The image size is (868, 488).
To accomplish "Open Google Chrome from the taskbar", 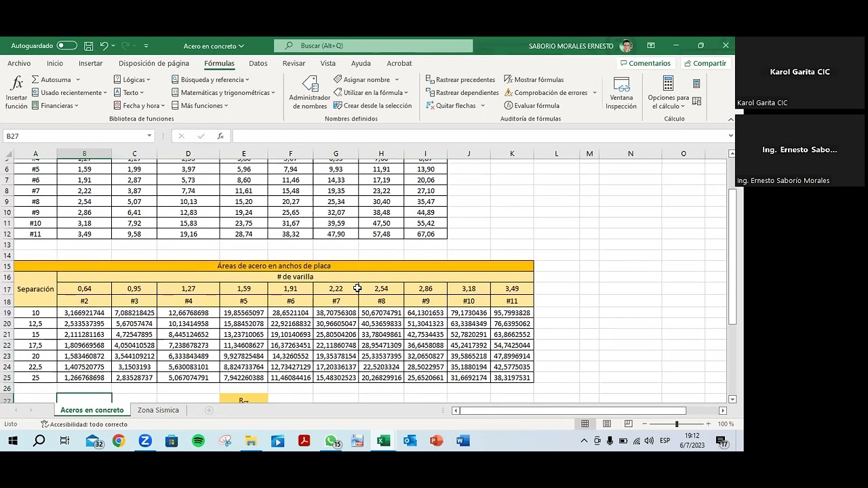I will [x=119, y=441].
